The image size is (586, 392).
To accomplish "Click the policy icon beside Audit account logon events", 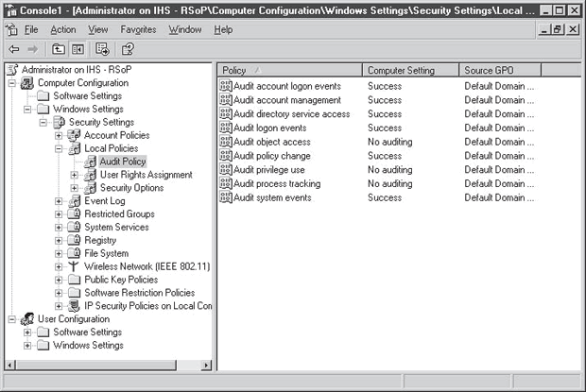I will [x=225, y=86].
